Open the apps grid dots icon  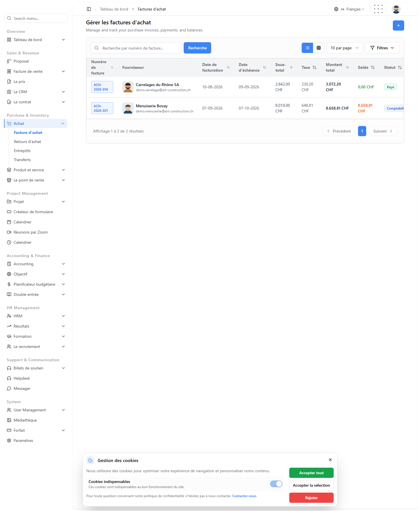click(378, 9)
